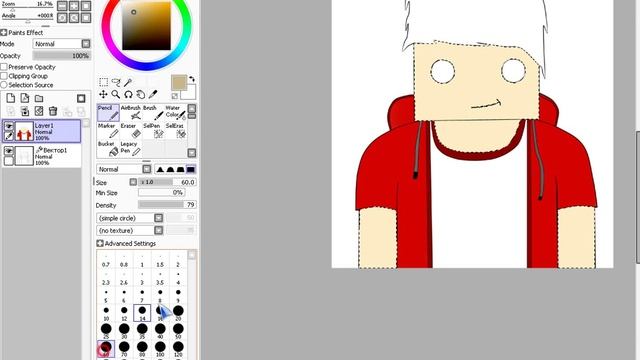This screenshot has height=360, width=640.
Task: Toggle the empty box under Вектор1 eye
Action: 9,160
